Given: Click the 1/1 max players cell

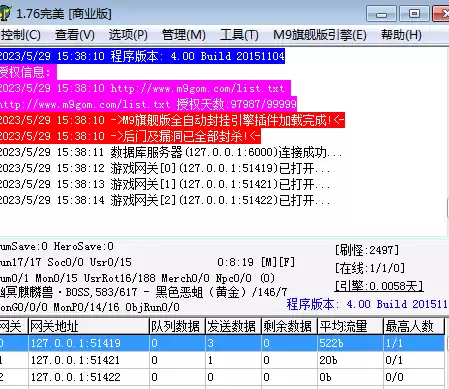Looking at the screenshot, I should coord(414,343).
